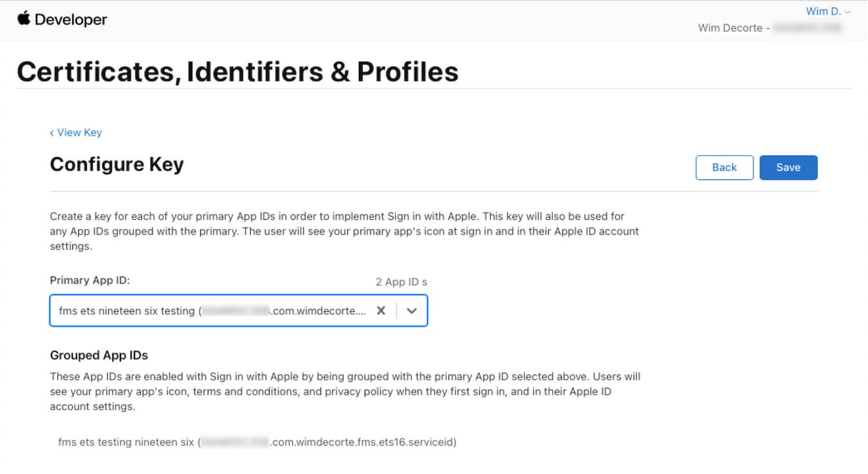Click the Certificates, Identifiers & Profiles heading
This screenshot has width=868, height=474.
click(237, 72)
